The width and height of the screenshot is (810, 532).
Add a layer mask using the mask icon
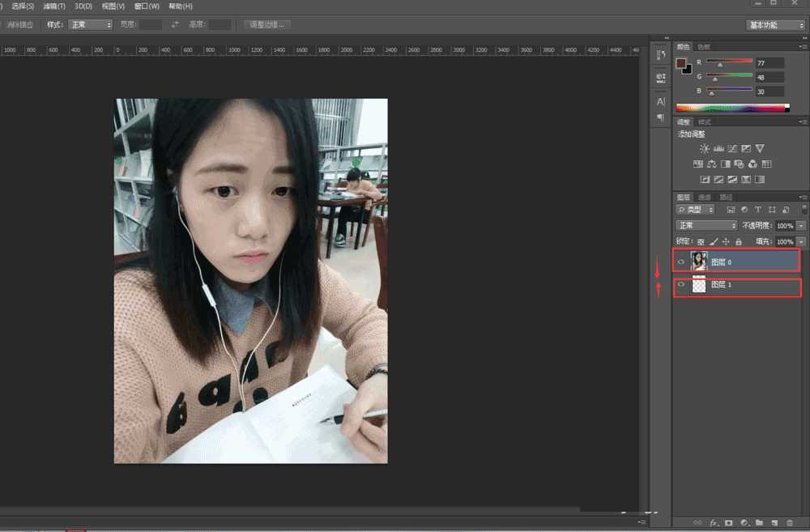729,522
